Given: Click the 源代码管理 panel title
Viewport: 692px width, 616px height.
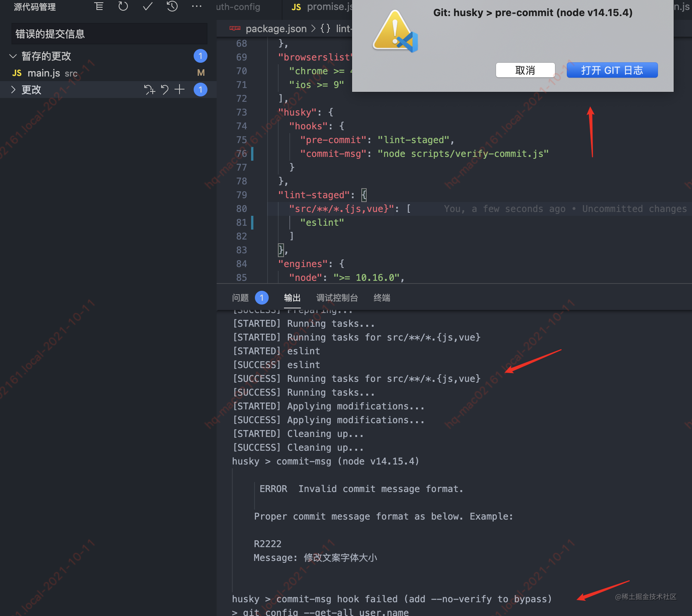Looking at the screenshot, I should (x=35, y=7).
